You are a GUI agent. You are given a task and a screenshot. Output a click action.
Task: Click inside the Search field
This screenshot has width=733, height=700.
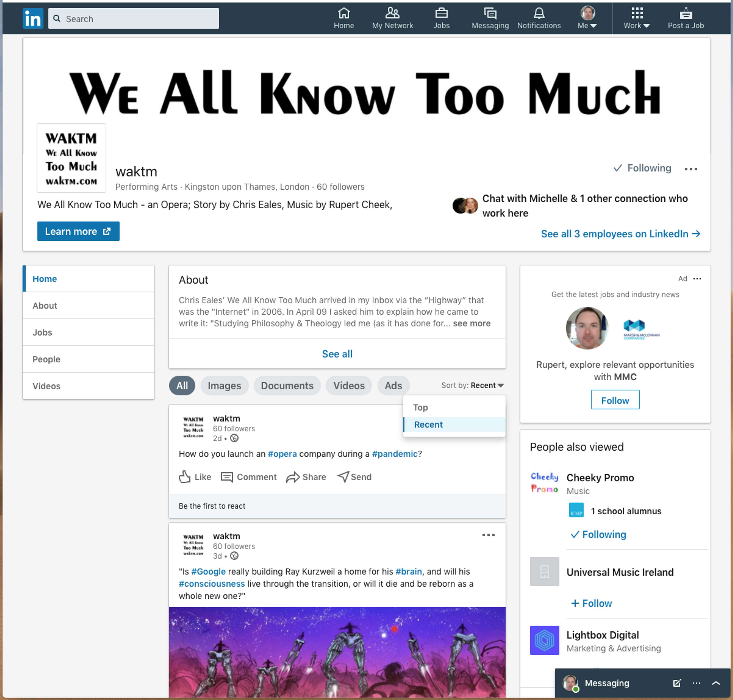pos(134,19)
